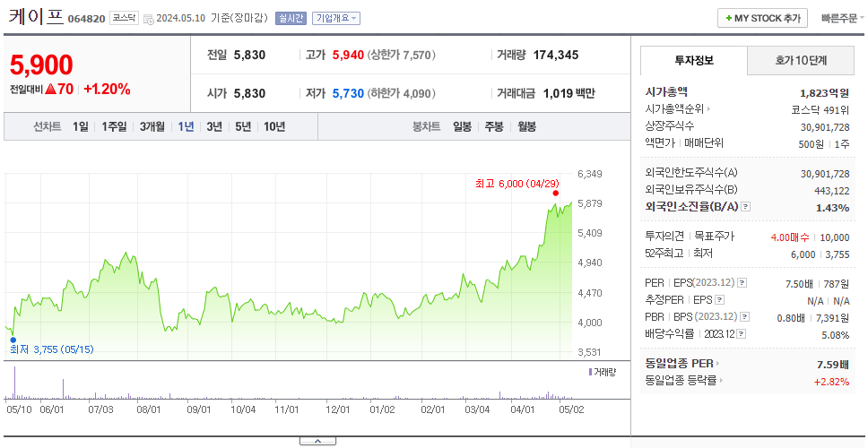Show the 일봉 candlestick chart
Screen dimensions: 868x448
point(462,126)
